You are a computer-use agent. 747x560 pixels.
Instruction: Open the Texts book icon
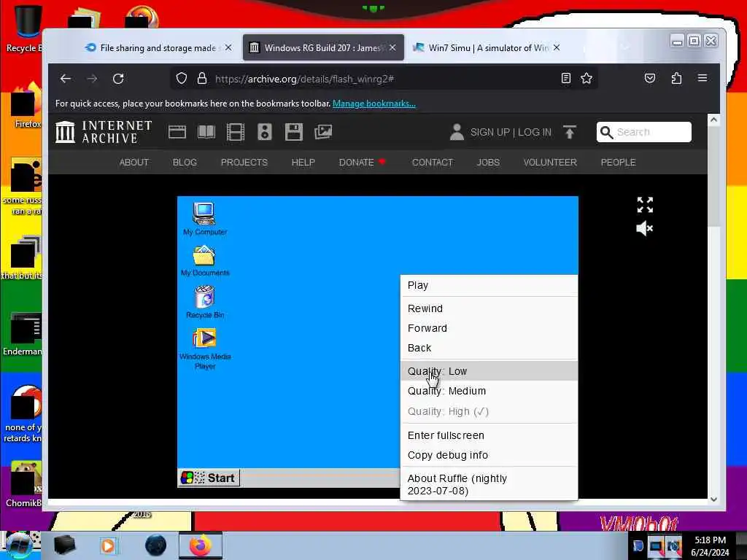click(x=206, y=132)
